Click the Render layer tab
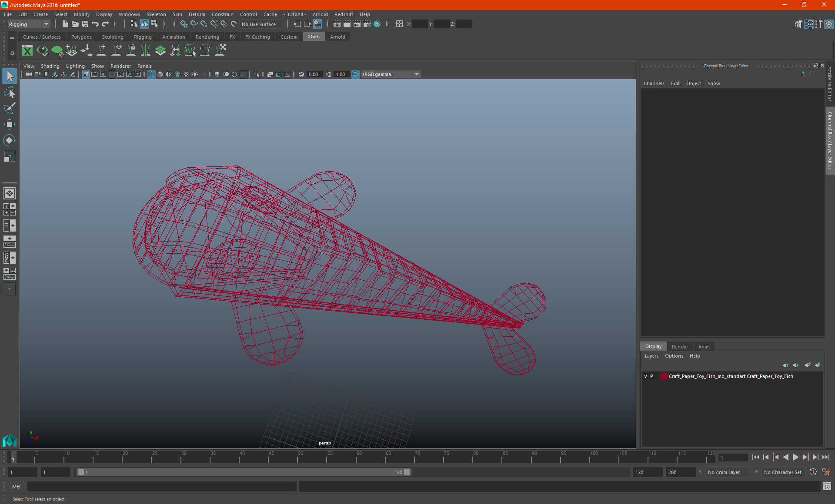 pyautogui.click(x=680, y=347)
